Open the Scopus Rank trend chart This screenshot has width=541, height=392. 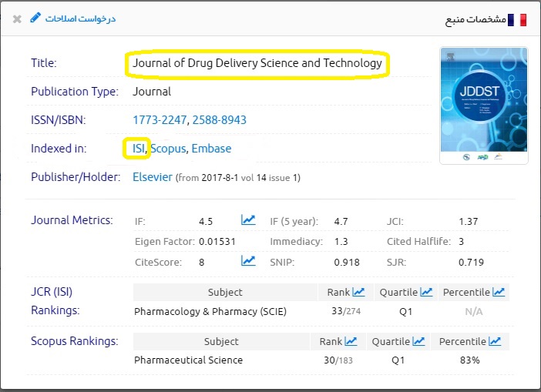[x=351, y=341]
